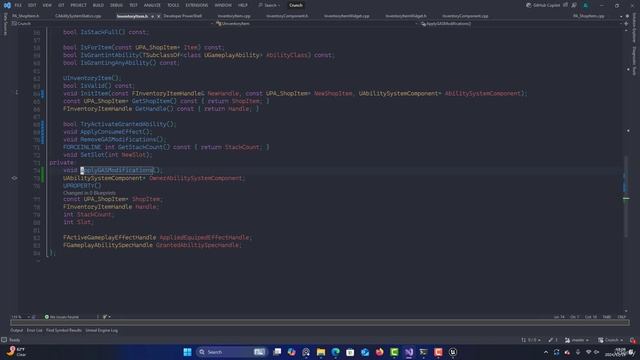Viewport: 640px width, 360px height.
Task: Click the quick actions icon beside line 75
Action: pos(15,178)
